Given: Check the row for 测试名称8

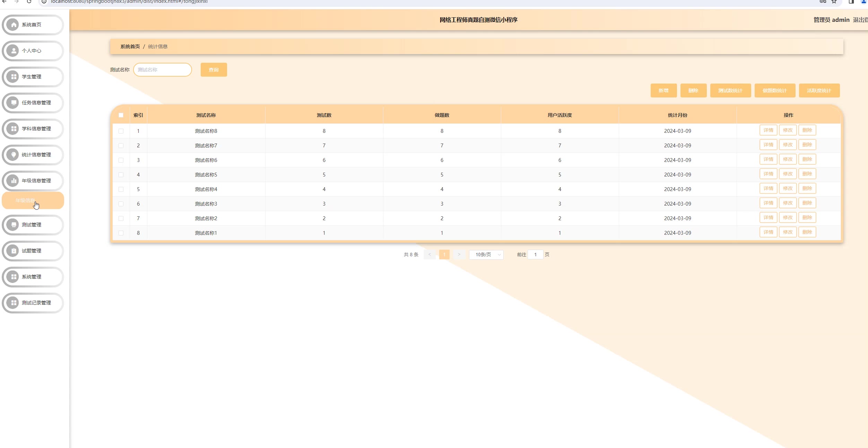Looking at the screenshot, I should coord(121,131).
